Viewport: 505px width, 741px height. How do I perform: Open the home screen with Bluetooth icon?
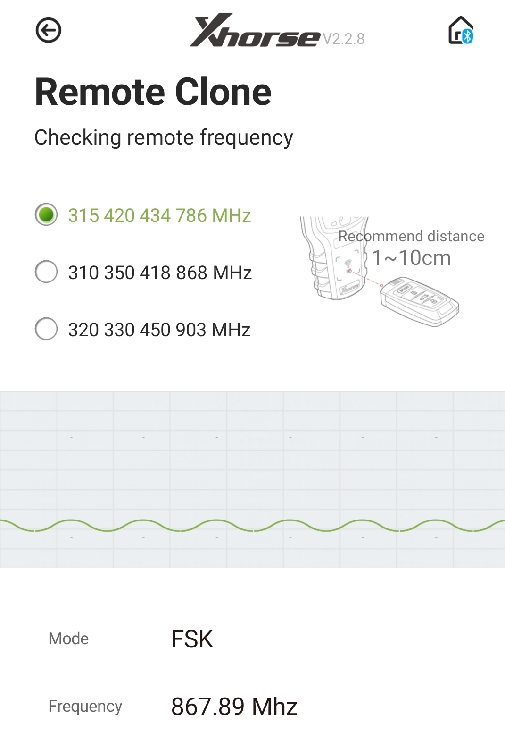(x=460, y=30)
